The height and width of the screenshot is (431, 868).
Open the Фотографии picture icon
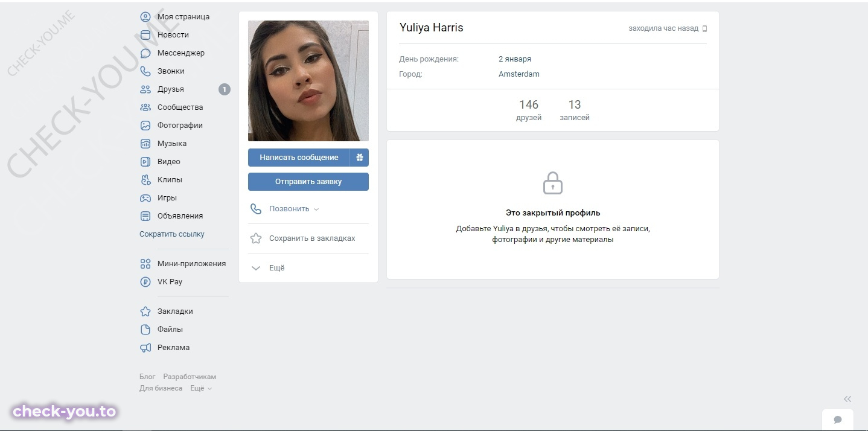tap(145, 126)
